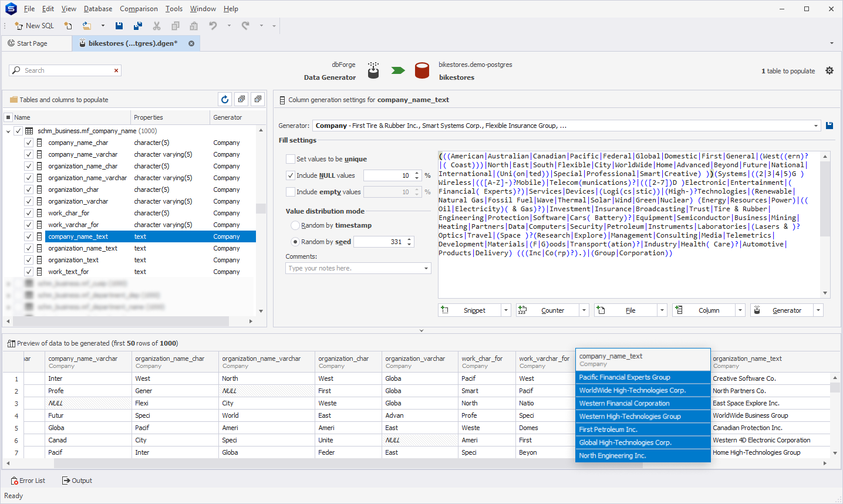The width and height of the screenshot is (843, 504).
Task: Click the Paste icon in toolbar
Action: click(194, 26)
